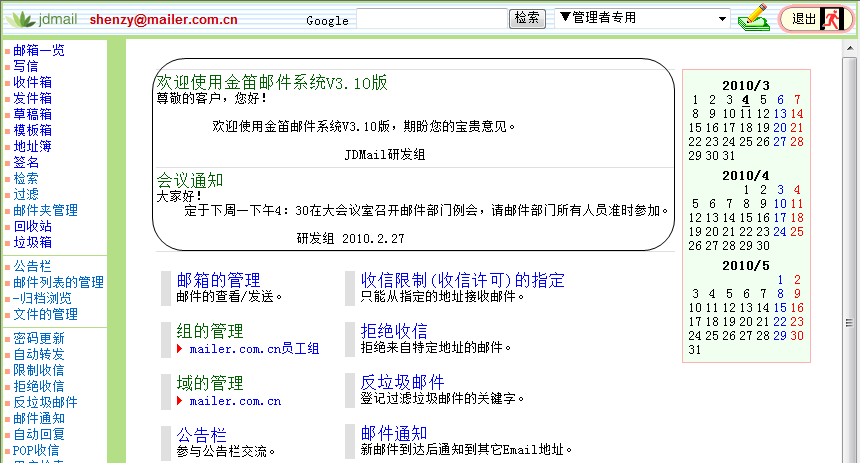Open the 收件箱 inbox link
The height and width of the screenshot is (463, 860).
32,82
